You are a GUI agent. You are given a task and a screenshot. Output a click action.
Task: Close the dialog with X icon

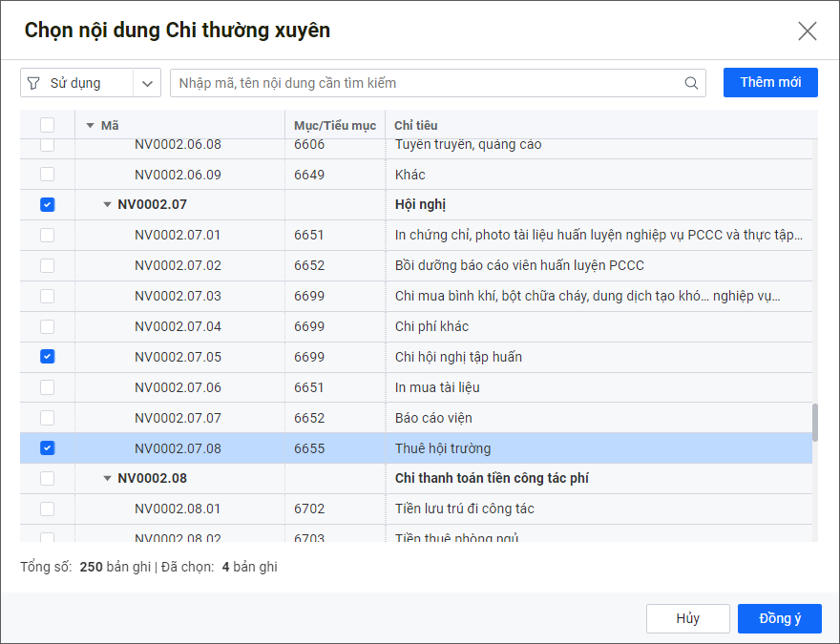click(x=807, y=31)
